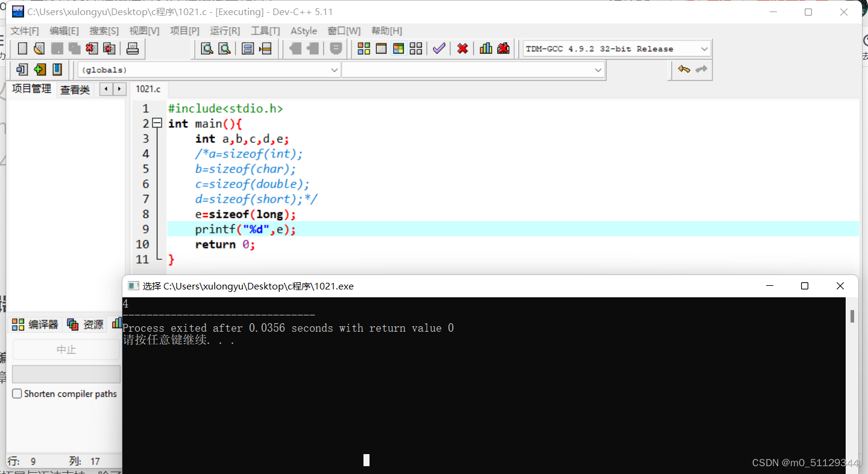Click the 1021.exe console title bar text

coord(248,286)
